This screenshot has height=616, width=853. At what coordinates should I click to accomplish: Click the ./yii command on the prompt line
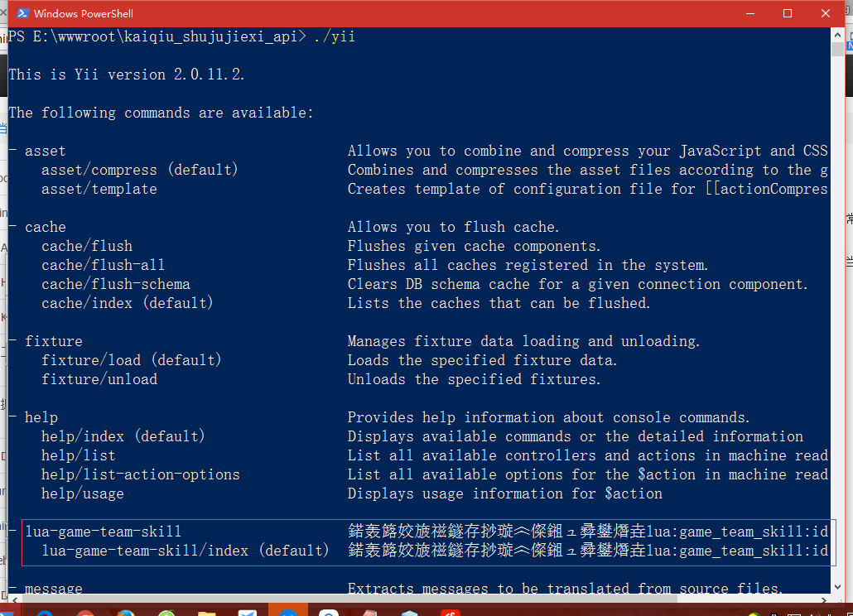pyautogui.click(x=335, y=37)
